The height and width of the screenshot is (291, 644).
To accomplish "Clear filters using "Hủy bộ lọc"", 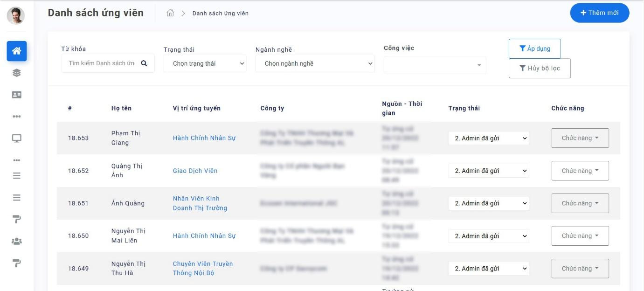I will pyautogui.click(x=540, y=68).
